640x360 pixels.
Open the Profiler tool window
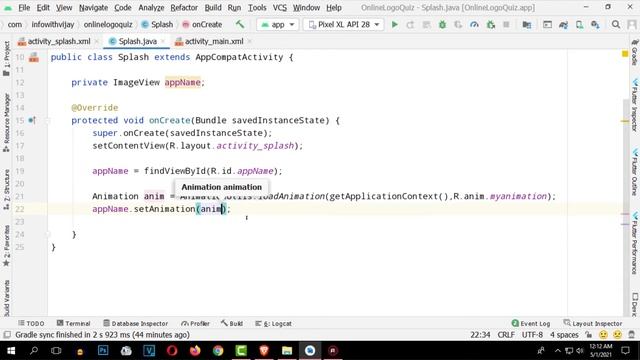(x=195, y=323)
